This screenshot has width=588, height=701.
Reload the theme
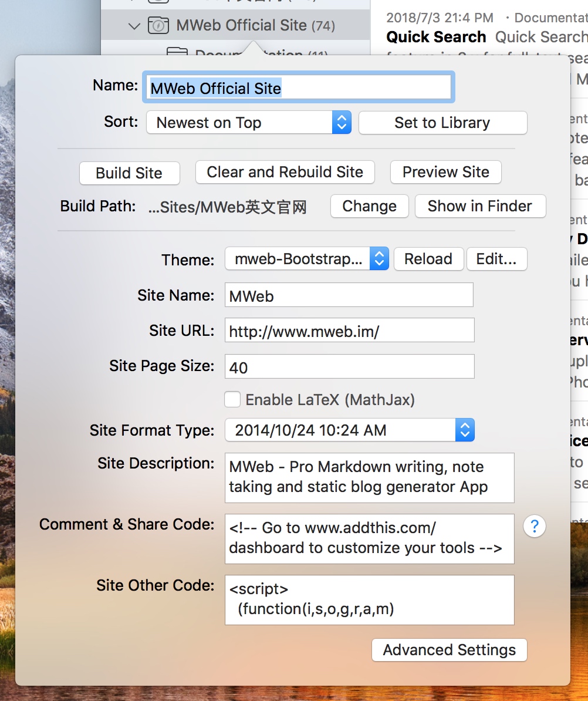pos(428,259)
